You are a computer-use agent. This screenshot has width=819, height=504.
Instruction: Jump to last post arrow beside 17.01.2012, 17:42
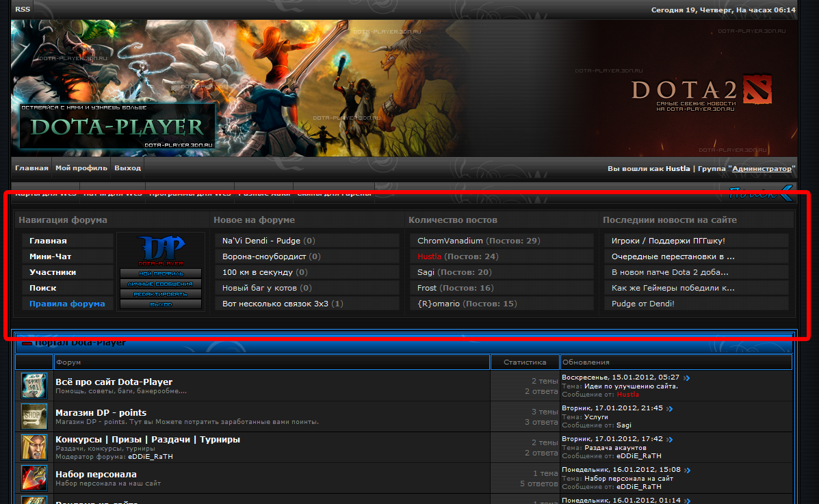tap(670, 439)
